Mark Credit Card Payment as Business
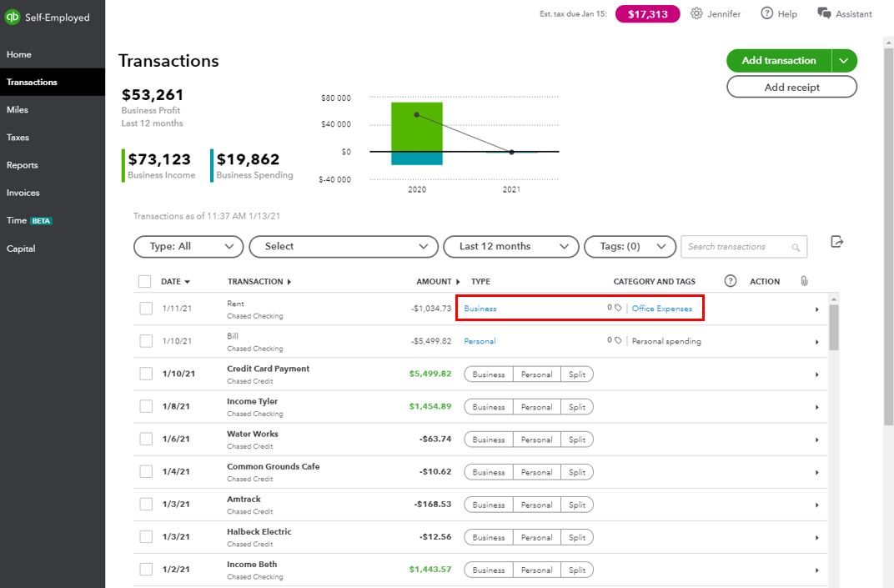Screen dimensions: 894x588 tap(489, 374)
